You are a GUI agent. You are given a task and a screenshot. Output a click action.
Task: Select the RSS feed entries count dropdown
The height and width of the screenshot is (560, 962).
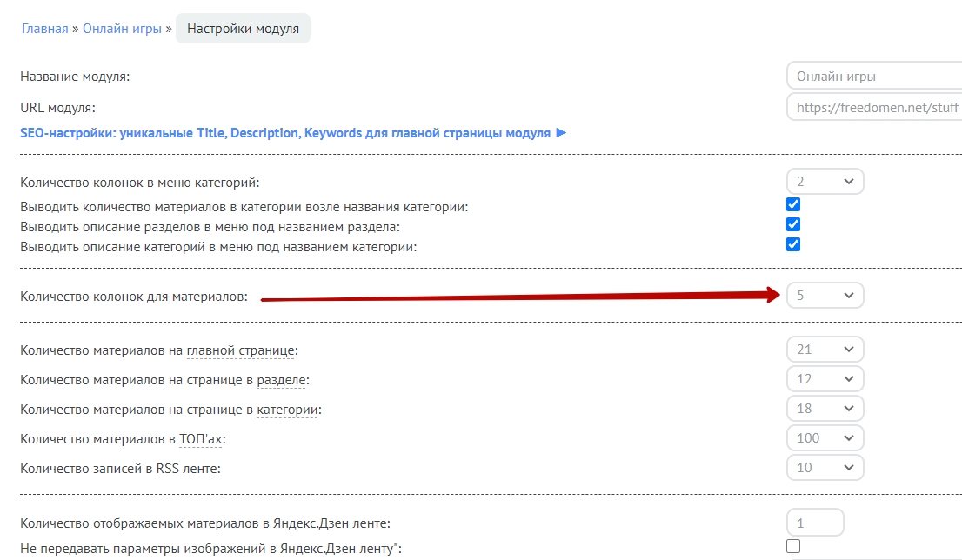(825, 468)
